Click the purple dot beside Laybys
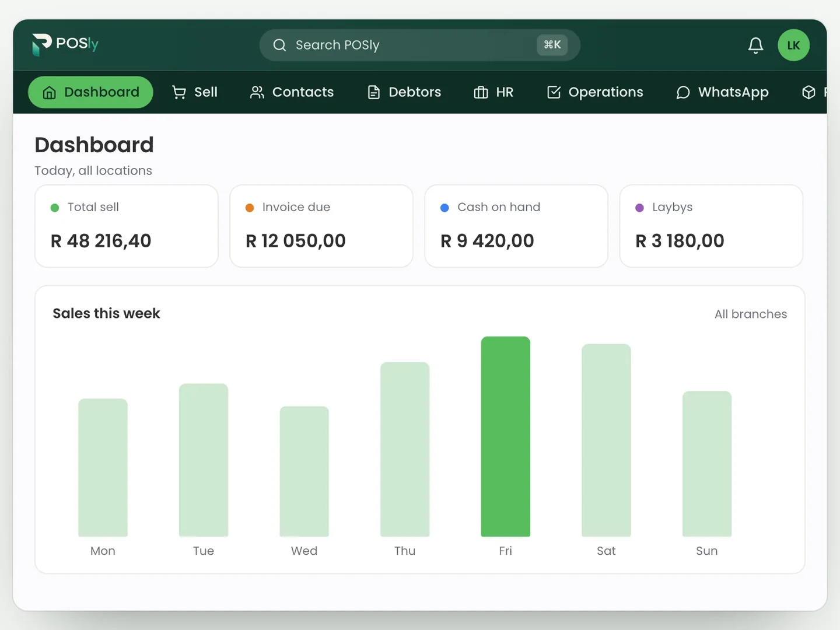 coord(639,208)
